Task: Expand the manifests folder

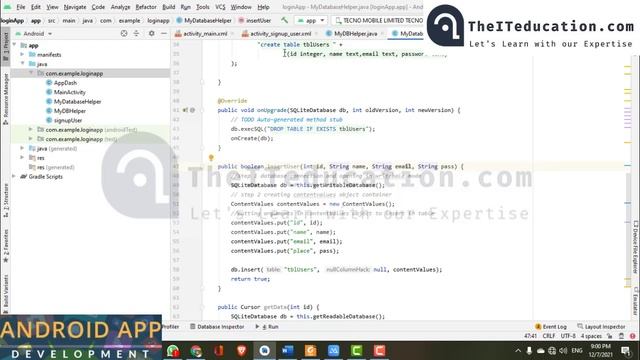Action: pos(22,55)
